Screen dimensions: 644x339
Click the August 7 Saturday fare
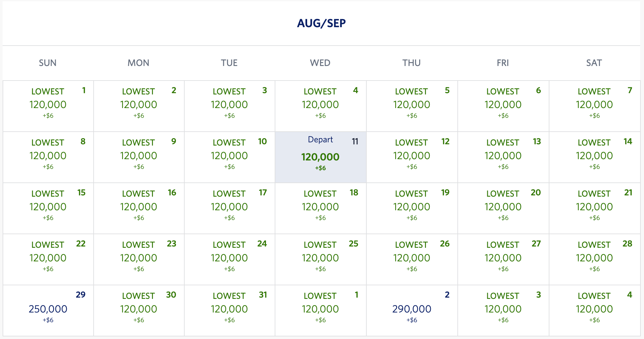(x=594, y=105)
